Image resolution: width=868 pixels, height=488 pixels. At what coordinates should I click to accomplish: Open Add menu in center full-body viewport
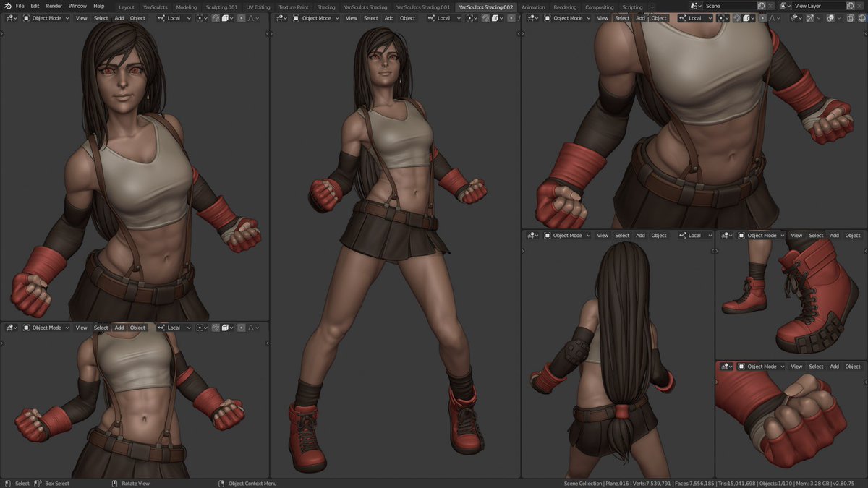pyautogui.click(x=389, y=18)
